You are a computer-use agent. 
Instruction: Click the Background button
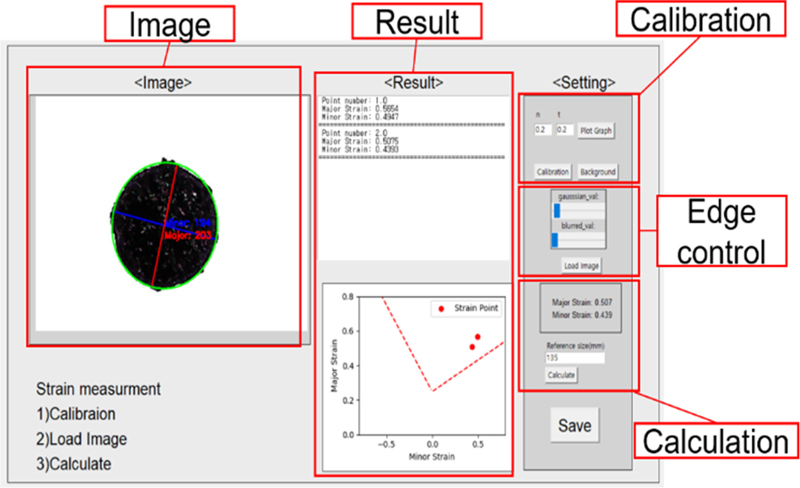598,171
